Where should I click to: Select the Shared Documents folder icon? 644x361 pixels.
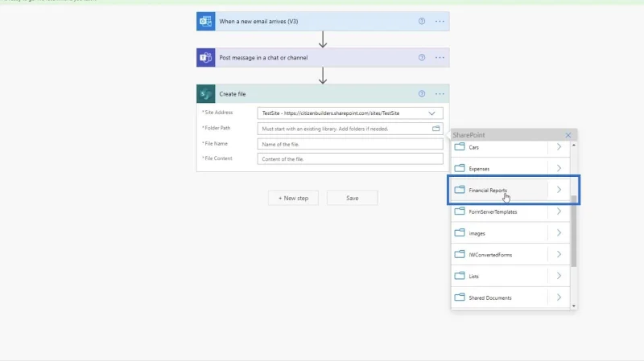460,297
